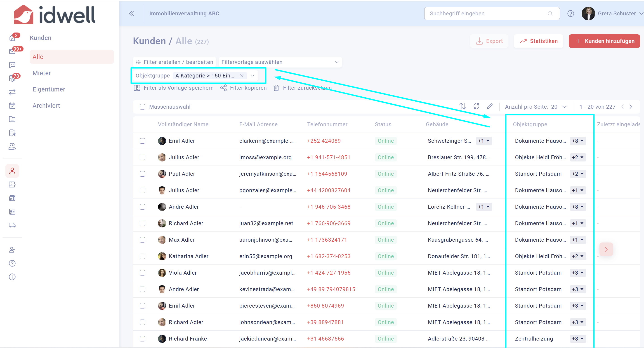This screenshot has height=348, width=644.
Task: Open the info circle sidebar icon
Action: coord(12,277)
